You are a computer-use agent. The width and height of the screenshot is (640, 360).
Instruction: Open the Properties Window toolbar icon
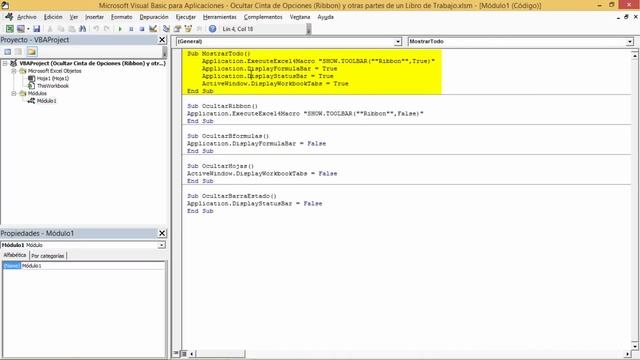[x=177, y=29]
